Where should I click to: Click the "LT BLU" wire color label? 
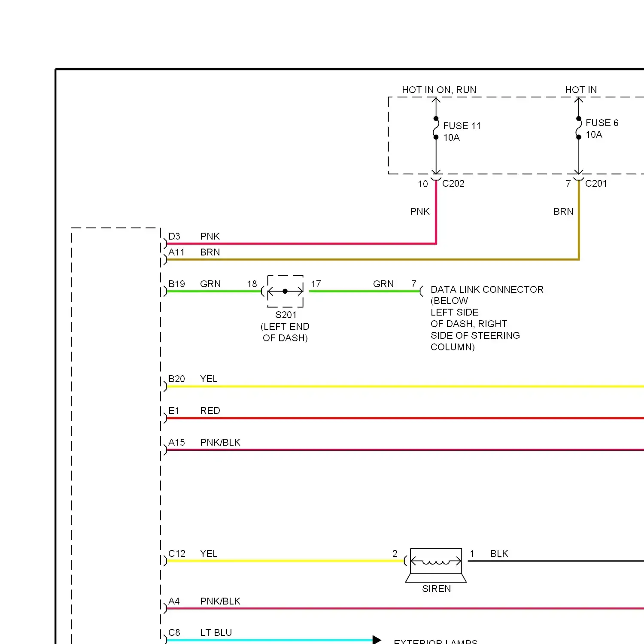[x=216, y=633]
